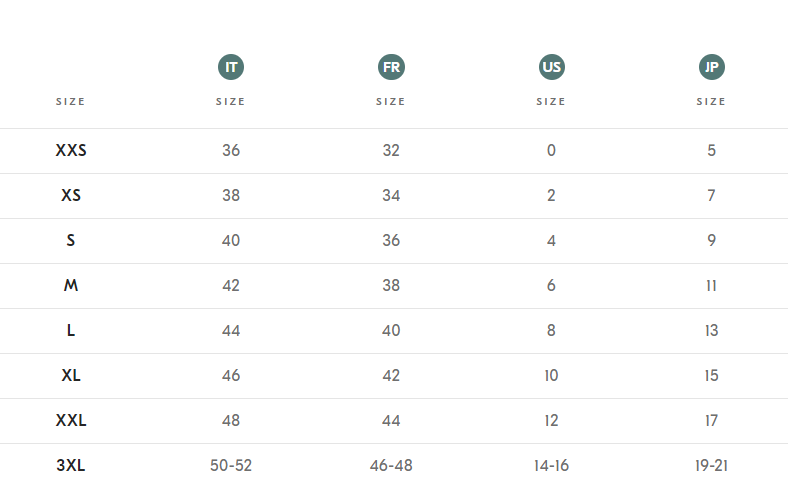
Task: Click the leftmost SIZE column header
Action: tap(71, 102)
